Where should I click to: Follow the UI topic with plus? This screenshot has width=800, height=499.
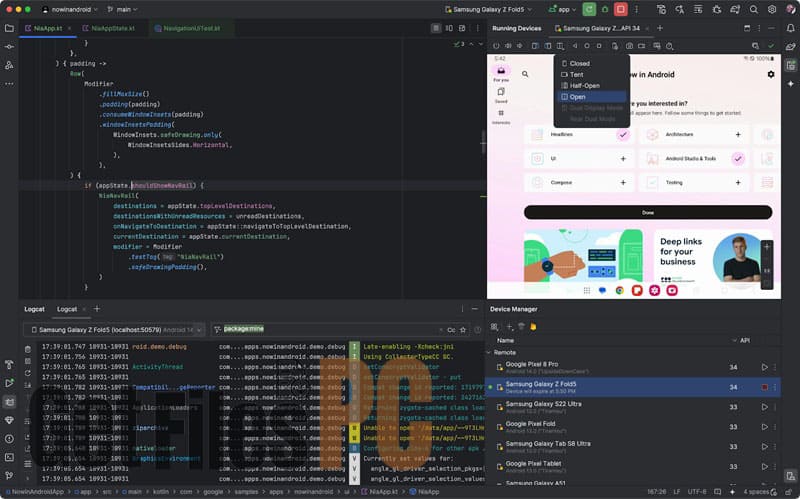click(x=623, y=159)
